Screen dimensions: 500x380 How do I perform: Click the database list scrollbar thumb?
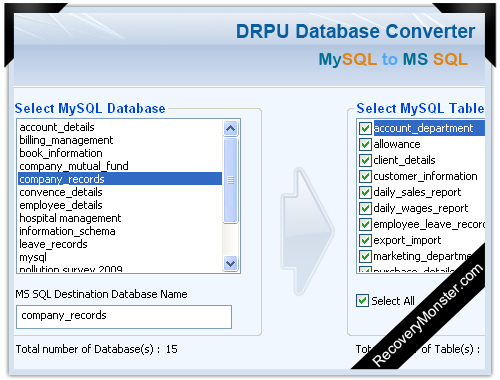231,180
